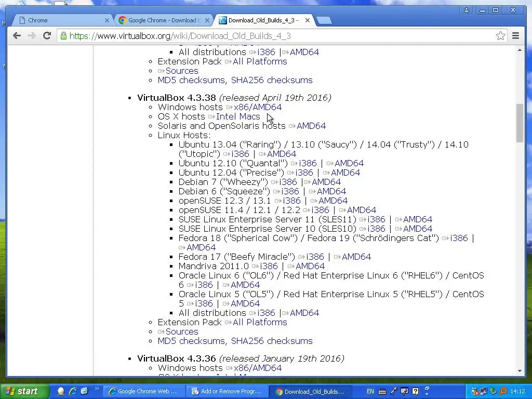Click the vertical scrollbar thumb
Image resolution: width=532 pixels, height=399 pixels.
point(520,123)
